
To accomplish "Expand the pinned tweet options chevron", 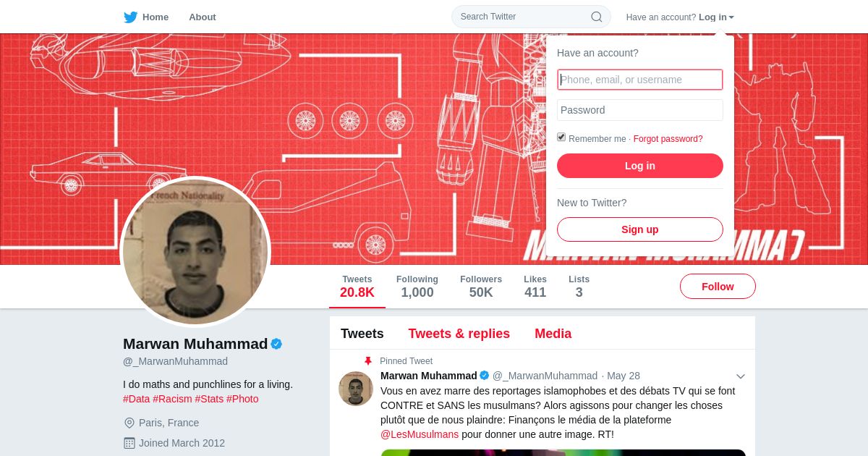I will click(741, 376).
